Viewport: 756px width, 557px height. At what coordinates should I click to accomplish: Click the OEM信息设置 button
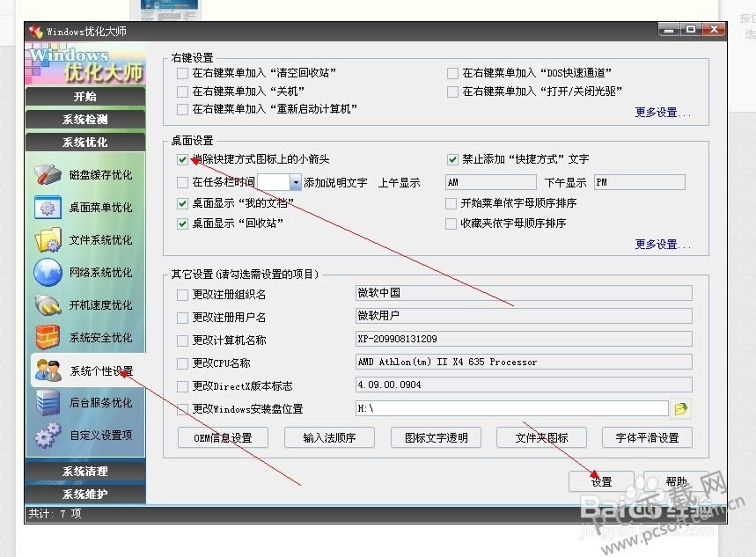tap(223, 438)
